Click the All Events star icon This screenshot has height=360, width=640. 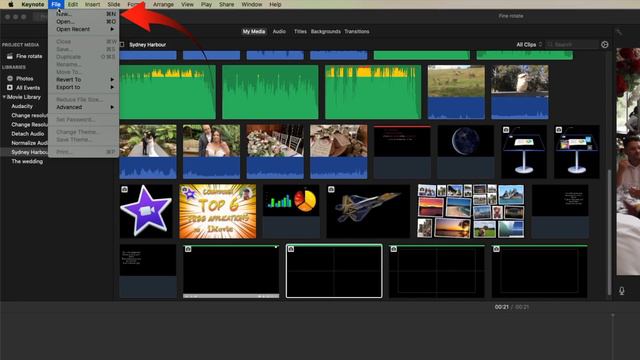(x=10, y=88)
